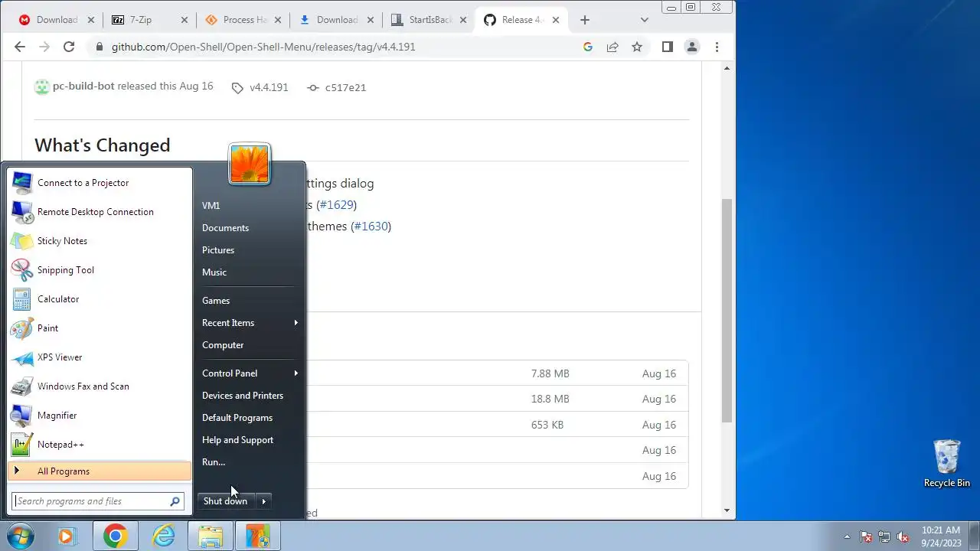The width and height of the screenshot is (980, 551).
Task: Launch Windows Fax and Scan icon
Action: pyautogui.click(x=22, y=386)
